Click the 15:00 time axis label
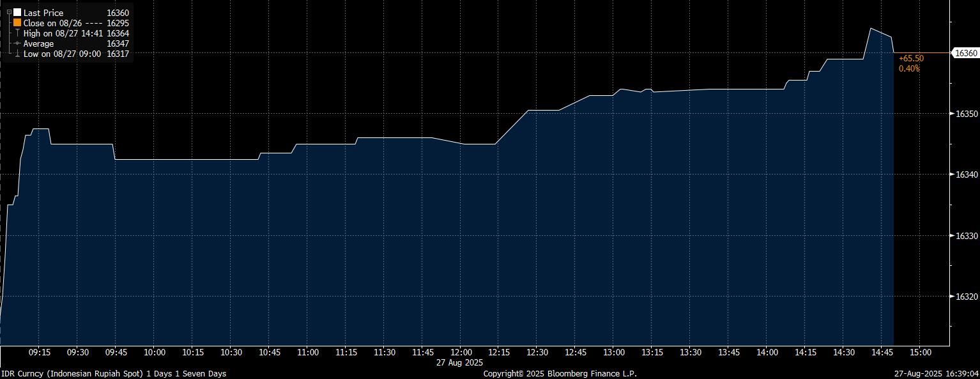 920,352
